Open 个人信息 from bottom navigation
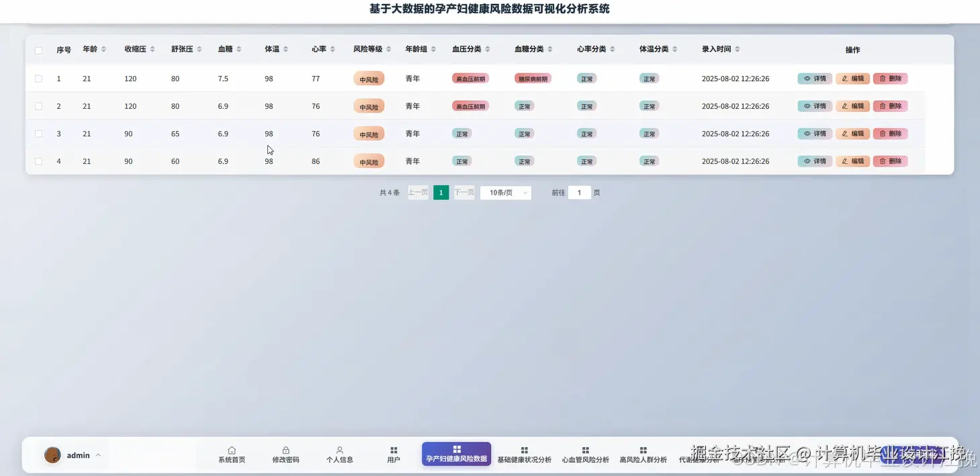 (x=340, y=455)
